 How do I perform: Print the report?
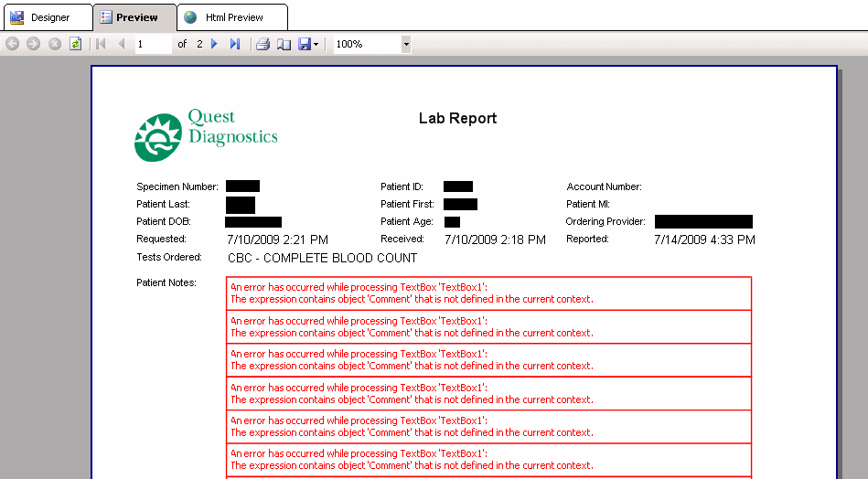pyautogui.click(x=263, y=44)
